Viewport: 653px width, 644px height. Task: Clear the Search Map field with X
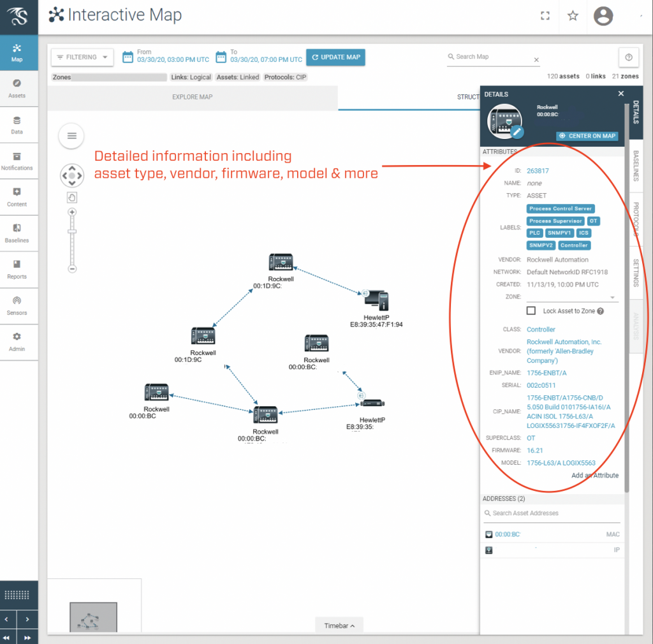click(536, 60)
